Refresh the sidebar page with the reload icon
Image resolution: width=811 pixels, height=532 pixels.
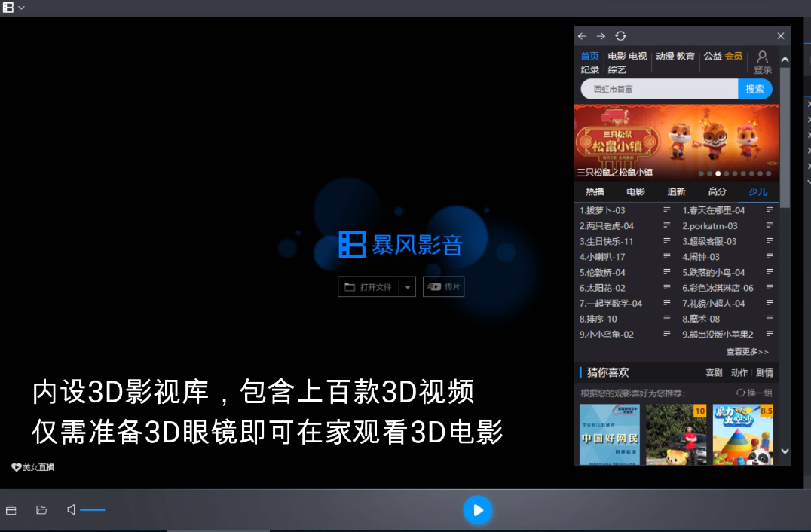click(x=620, y=35)
